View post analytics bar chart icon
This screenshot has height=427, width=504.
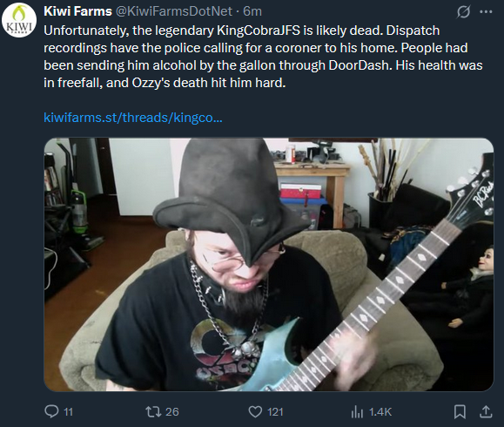(357, 411)
